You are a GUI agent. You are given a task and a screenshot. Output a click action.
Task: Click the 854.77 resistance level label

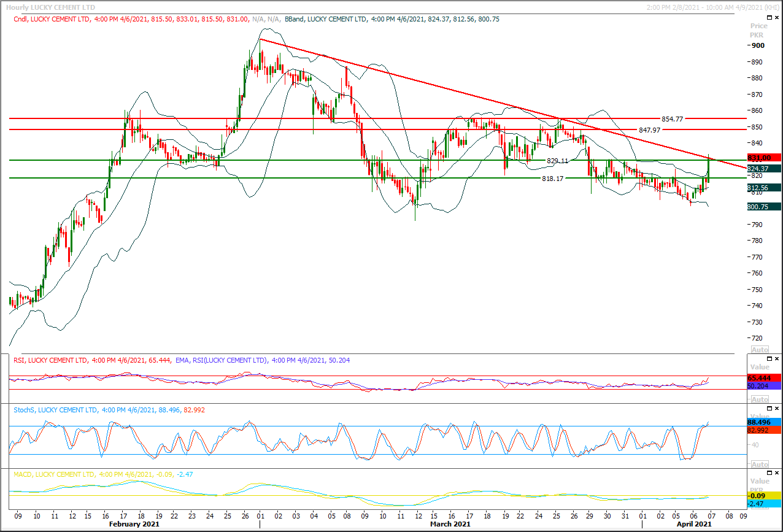tap(671, 118)
